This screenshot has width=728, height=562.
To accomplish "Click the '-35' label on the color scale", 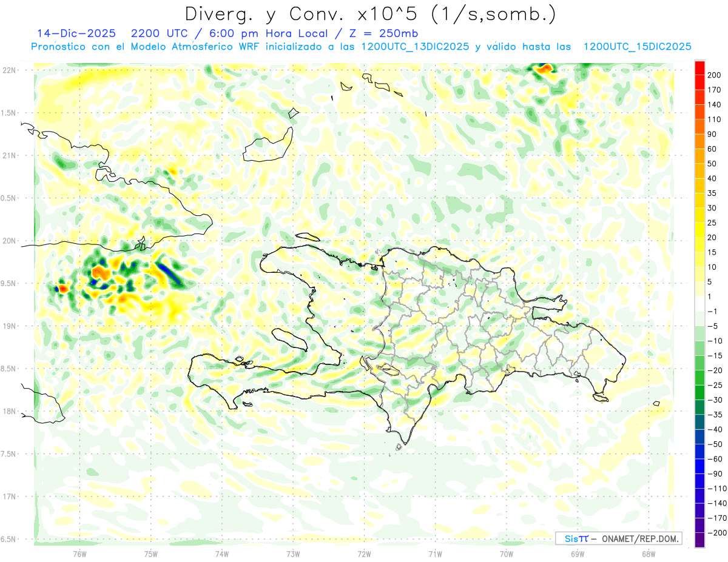I will [716, 415].
